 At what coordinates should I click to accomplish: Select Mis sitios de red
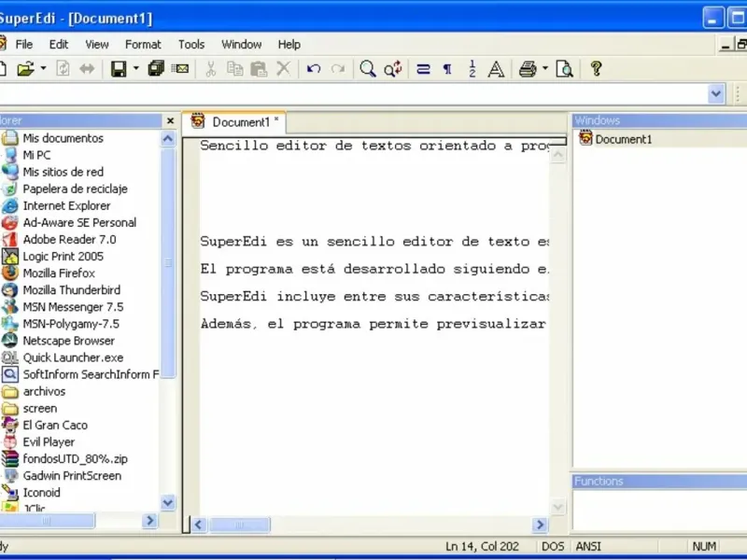(x=63, y=172)
